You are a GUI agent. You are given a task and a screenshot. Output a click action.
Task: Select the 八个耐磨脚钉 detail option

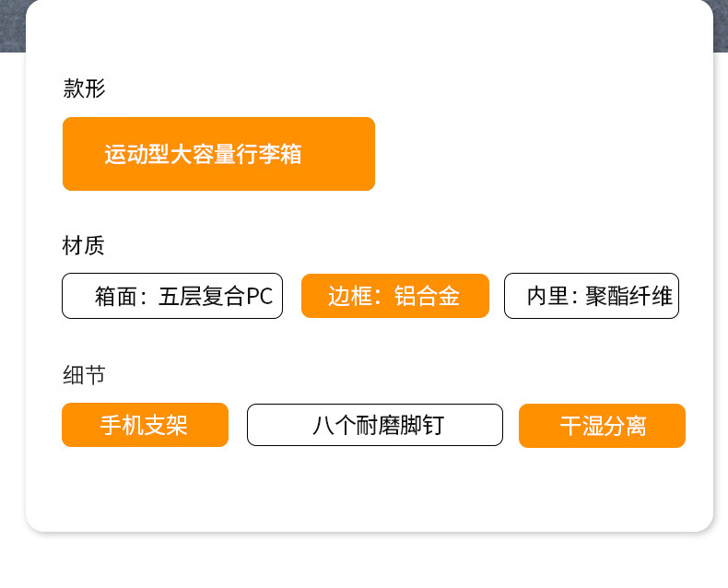(x=375, y=425)
